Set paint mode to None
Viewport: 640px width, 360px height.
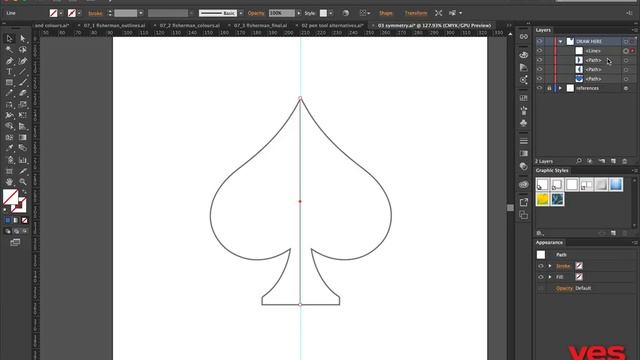point(24,220)
